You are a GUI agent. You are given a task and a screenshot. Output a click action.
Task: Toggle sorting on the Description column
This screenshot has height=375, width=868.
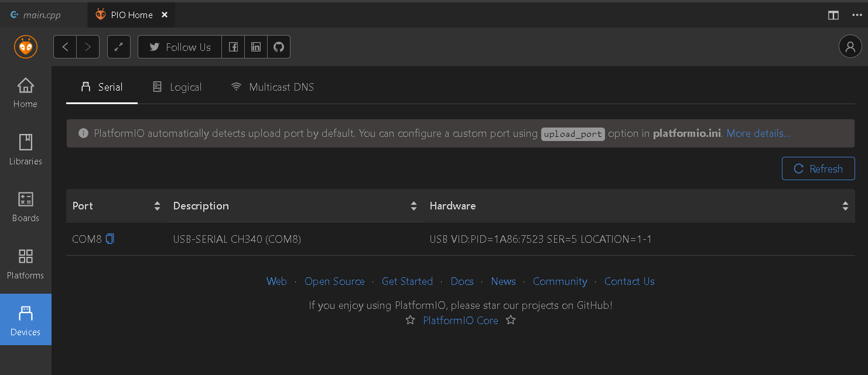(x=414, y=205)
